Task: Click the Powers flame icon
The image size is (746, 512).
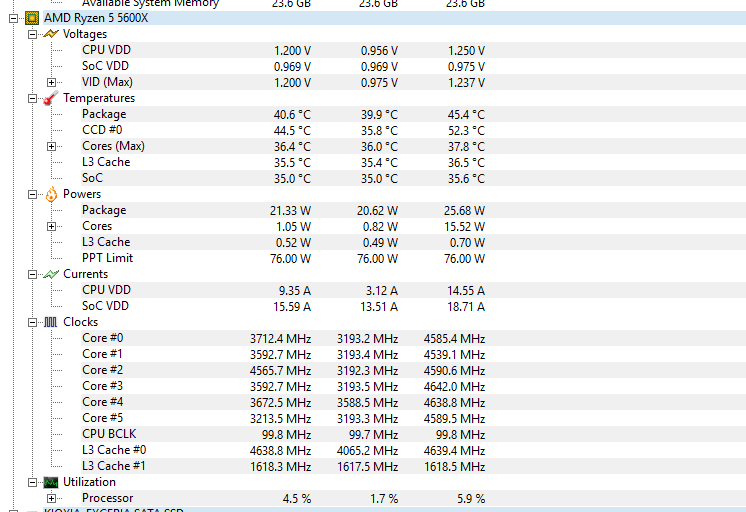Action: tap(51, 194)
